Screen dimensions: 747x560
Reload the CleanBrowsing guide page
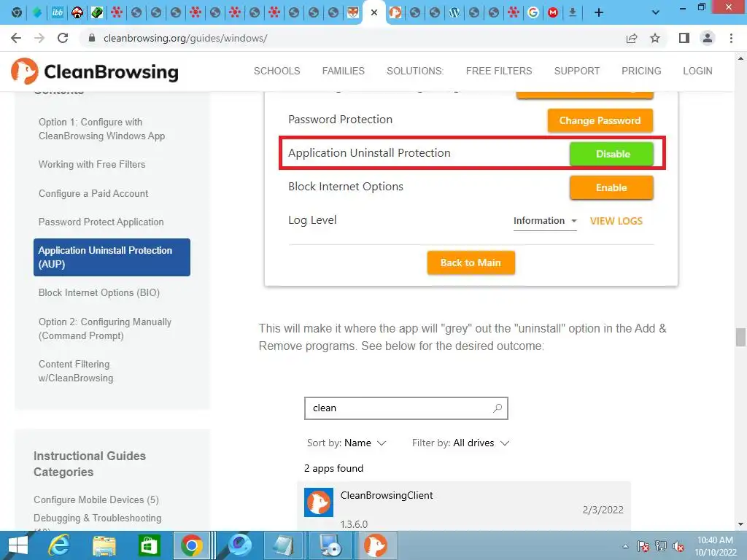point(63,38)
